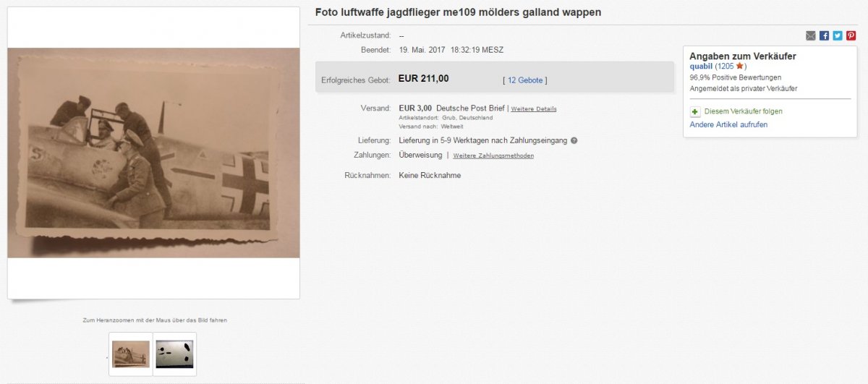This screenshot has width=868, height=384.
Task: Open Weitere Zahlungsmethoden link
Action: tap(493, 155)
